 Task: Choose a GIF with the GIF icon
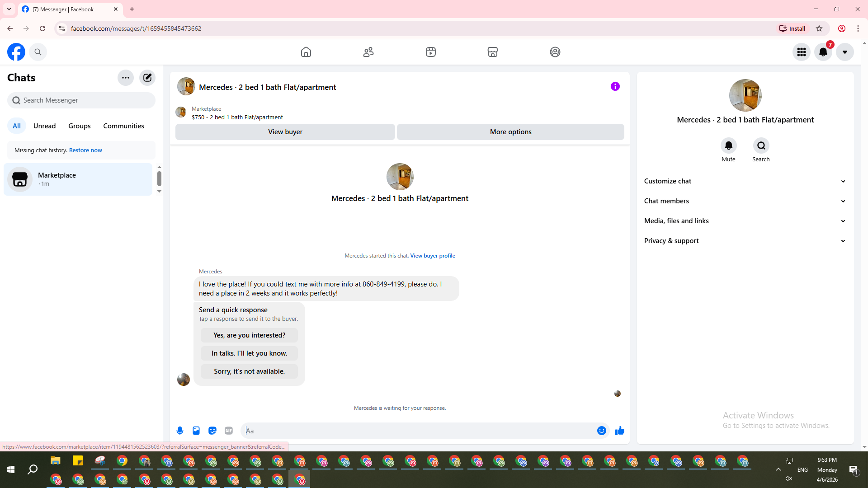[229, 431]
